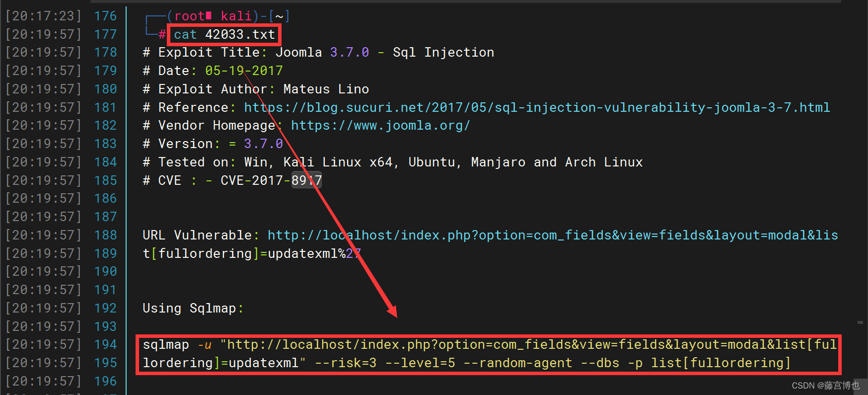Click the CVE-2017-8917 identifier

click(271, 180)
